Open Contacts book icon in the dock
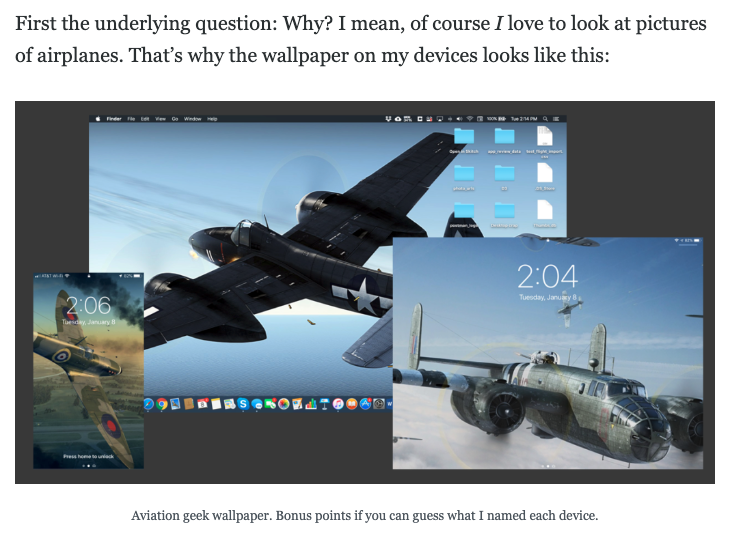 189,404
